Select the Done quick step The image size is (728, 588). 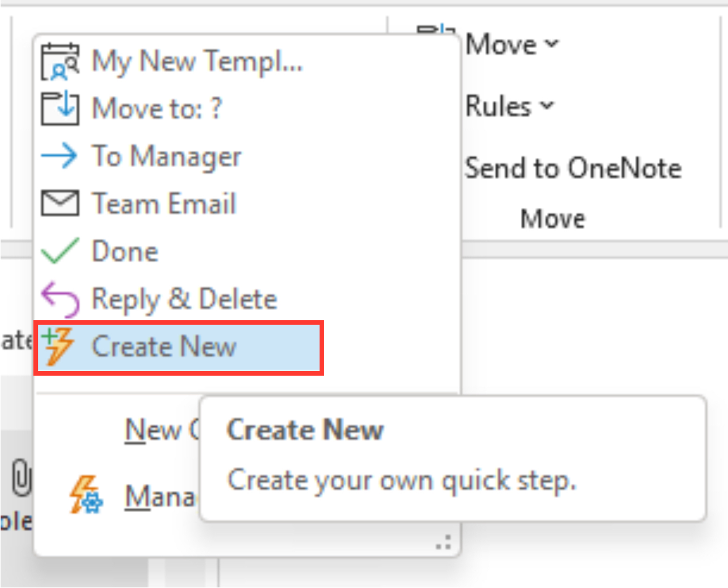coord(124,250)
